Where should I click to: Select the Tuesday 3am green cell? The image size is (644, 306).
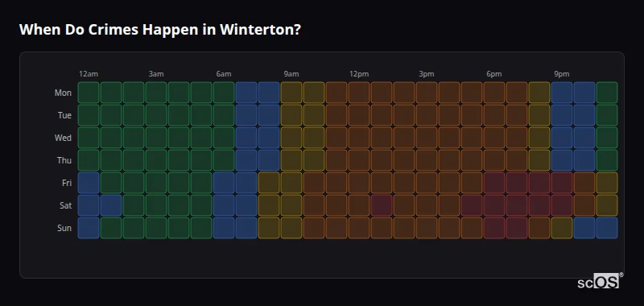(x=156, y=115)
